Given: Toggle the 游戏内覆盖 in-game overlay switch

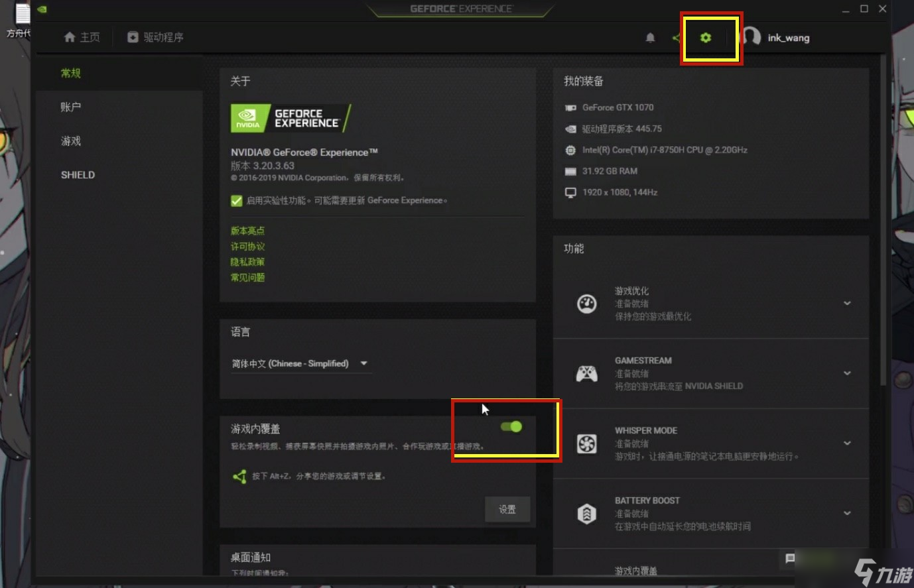Looking at the screenshot, I should pos(511,426).
